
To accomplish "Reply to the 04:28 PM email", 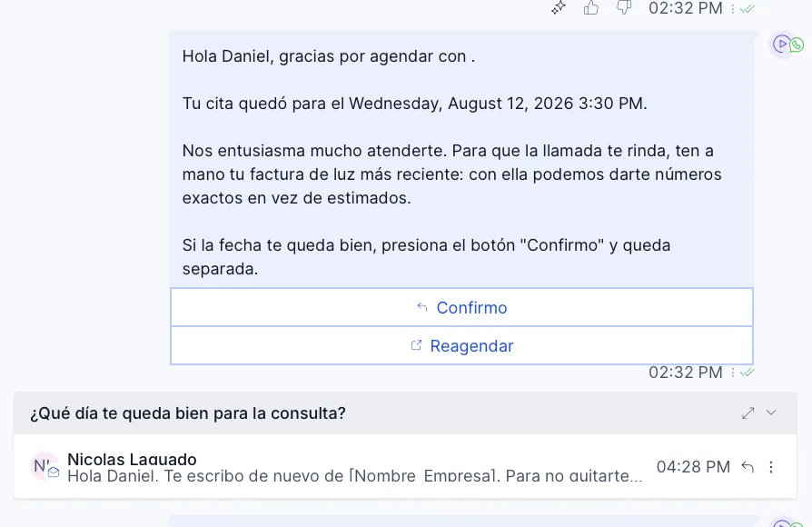I will [748, 467].
